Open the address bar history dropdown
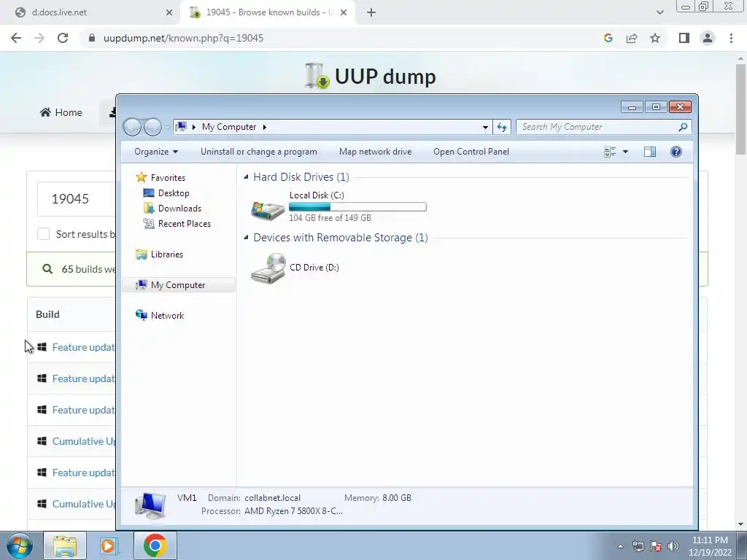 point(485,127)
